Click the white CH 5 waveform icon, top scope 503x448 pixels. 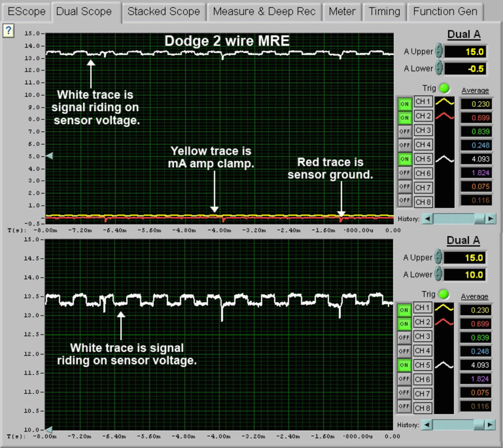coord(445,159)
